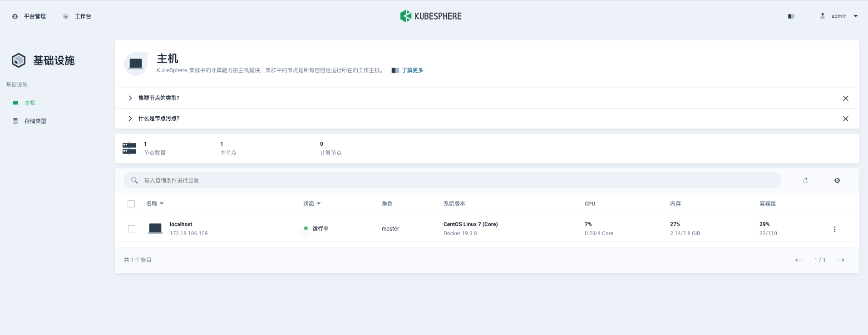Click the CPU column header
The height and width of the screenshot is (335, 868).
tap(590, 204)
